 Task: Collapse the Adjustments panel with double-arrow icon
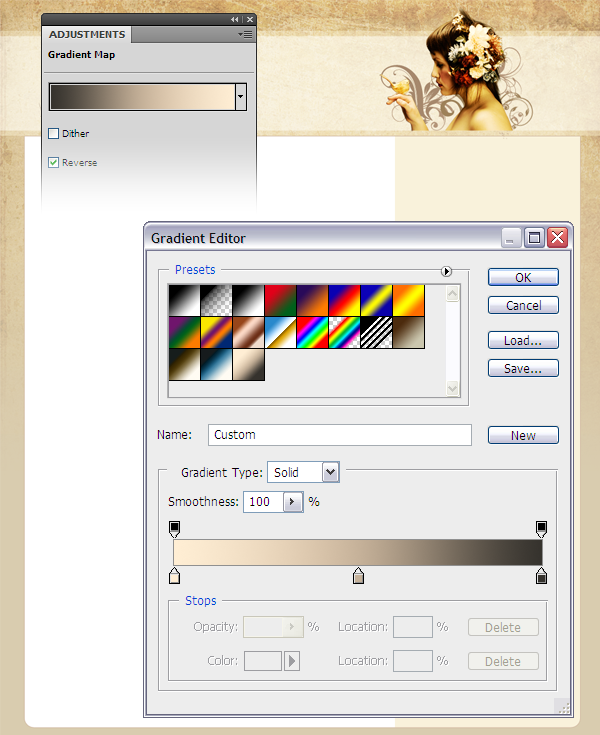pyautogui.click(x=234, y=20)
